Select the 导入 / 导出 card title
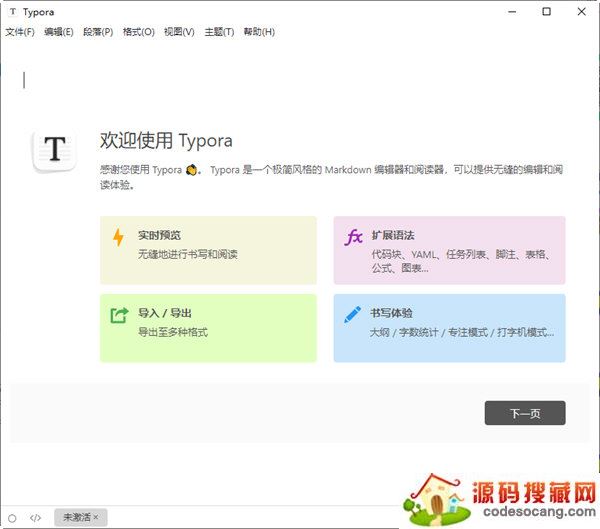 pos(165,313)
